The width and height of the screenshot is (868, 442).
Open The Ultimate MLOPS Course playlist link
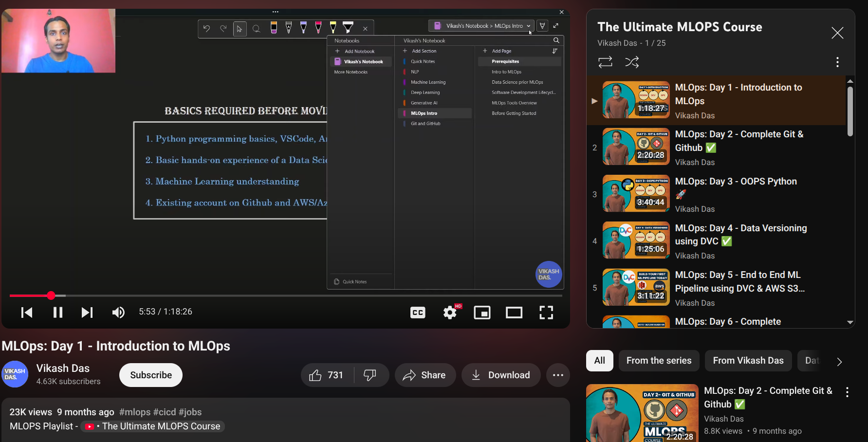coord(153,426)
